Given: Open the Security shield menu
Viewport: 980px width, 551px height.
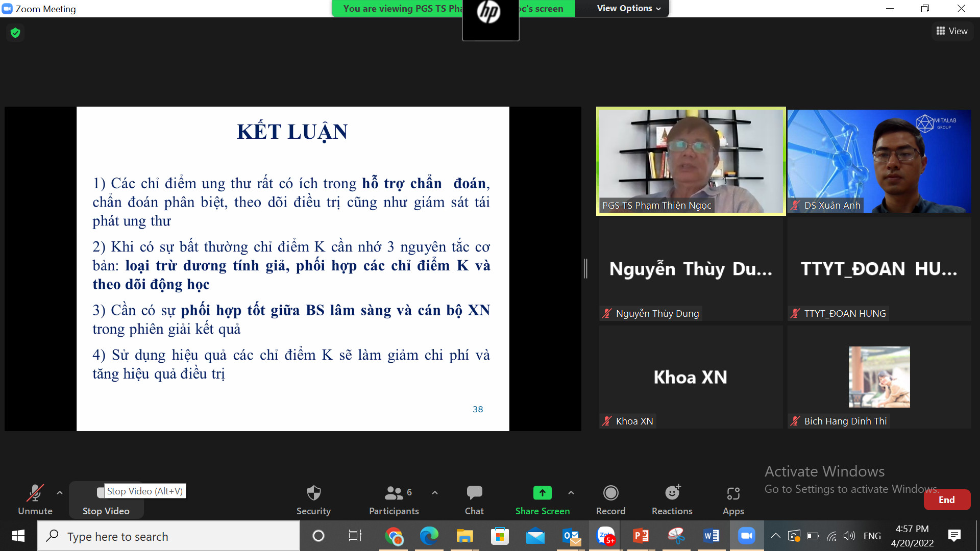Looking at the screenshot, I should [313, 499].
